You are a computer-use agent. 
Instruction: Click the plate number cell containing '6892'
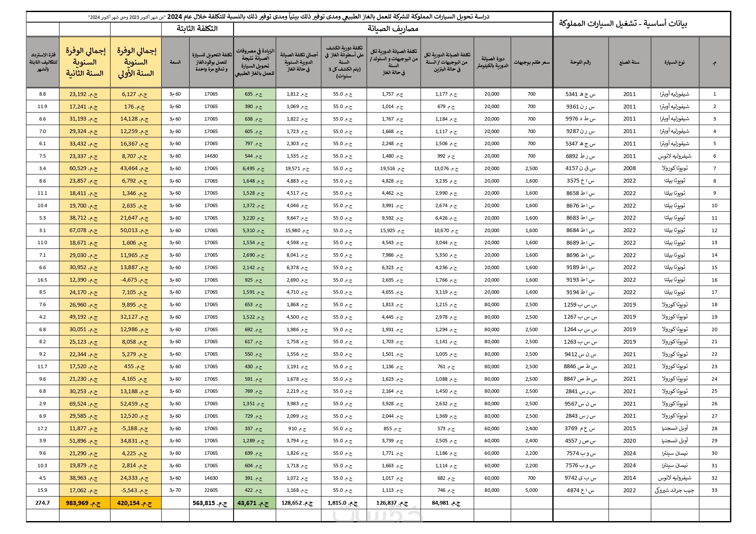coord(580,156)
